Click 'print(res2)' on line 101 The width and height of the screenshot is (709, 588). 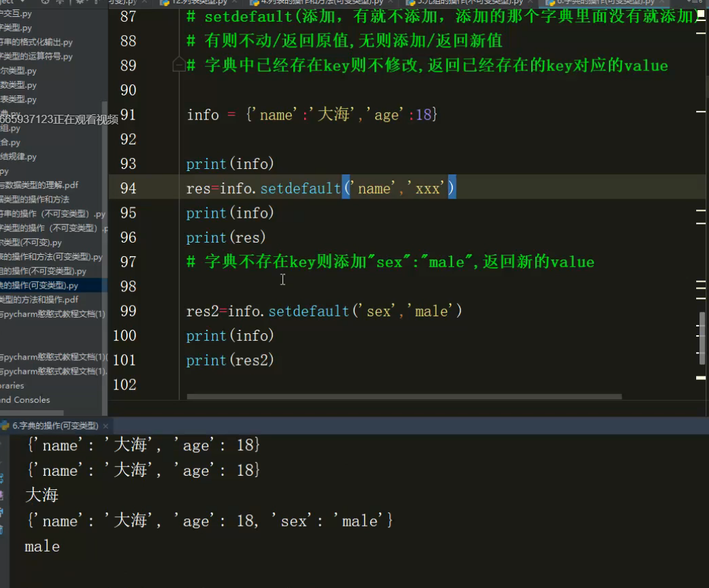pos(230,360)
